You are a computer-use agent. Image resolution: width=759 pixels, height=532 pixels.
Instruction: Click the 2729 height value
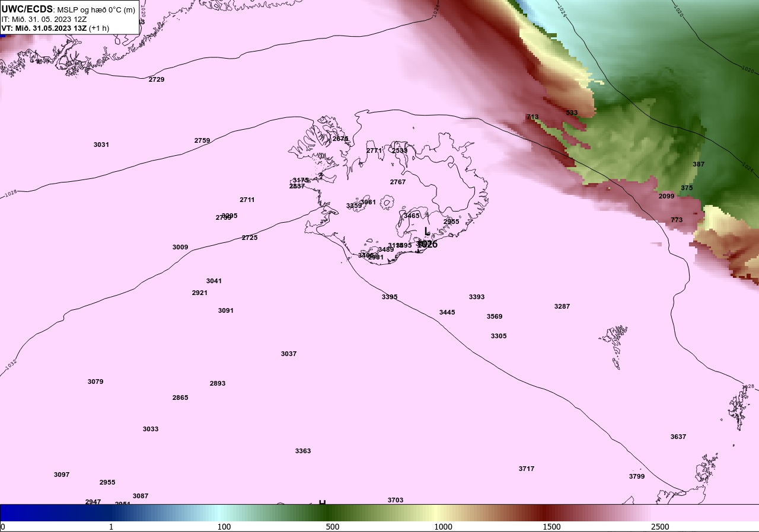pyautogui.click(x=157, y=79)
